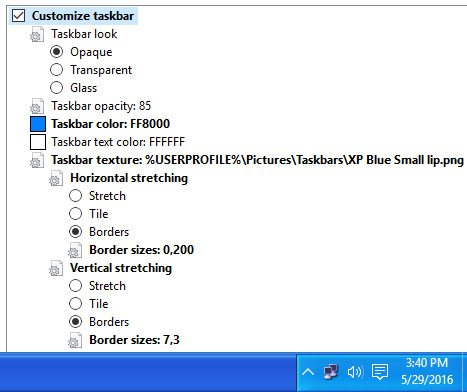467x392 pixels.
Task: Click the settings icon beside Vertical stretching
Action: click(x=56, y=268)
